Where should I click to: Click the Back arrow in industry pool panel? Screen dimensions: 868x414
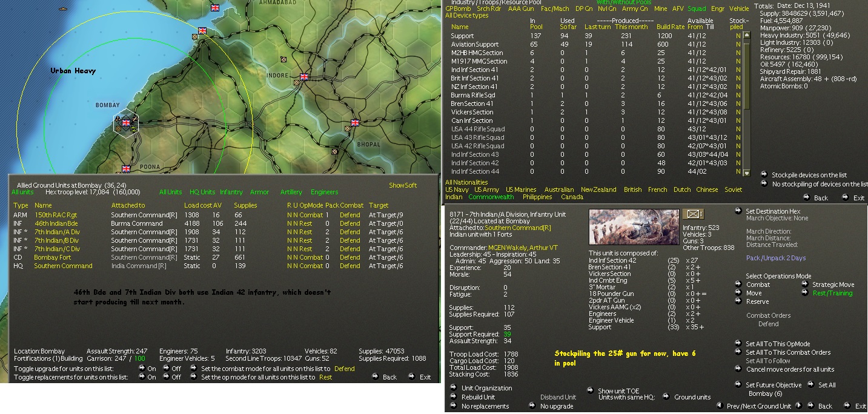pyautogui.click(x=808, y=197)
